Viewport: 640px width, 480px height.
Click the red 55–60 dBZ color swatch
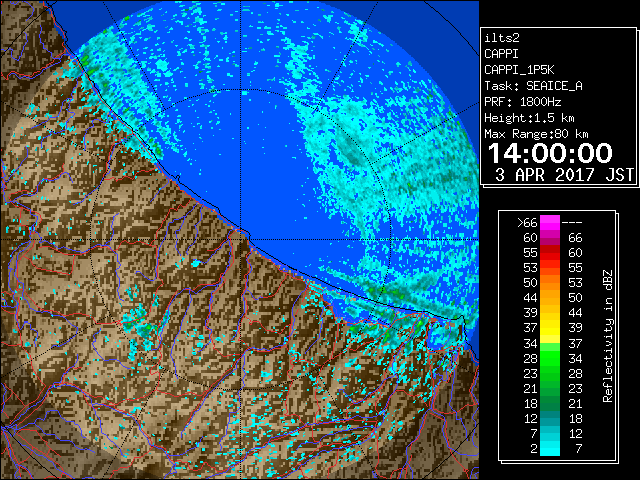click(550, 253)
